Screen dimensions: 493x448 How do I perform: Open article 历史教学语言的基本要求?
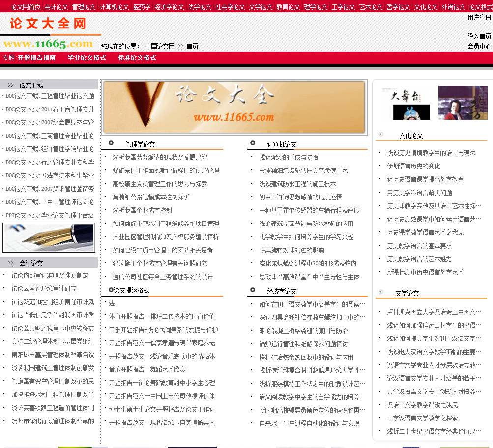(419, 246)
